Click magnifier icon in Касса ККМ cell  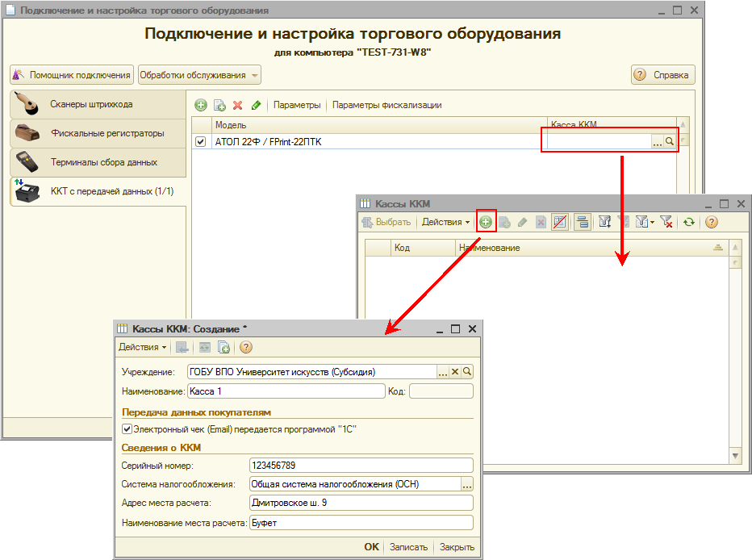coord(669,142)
